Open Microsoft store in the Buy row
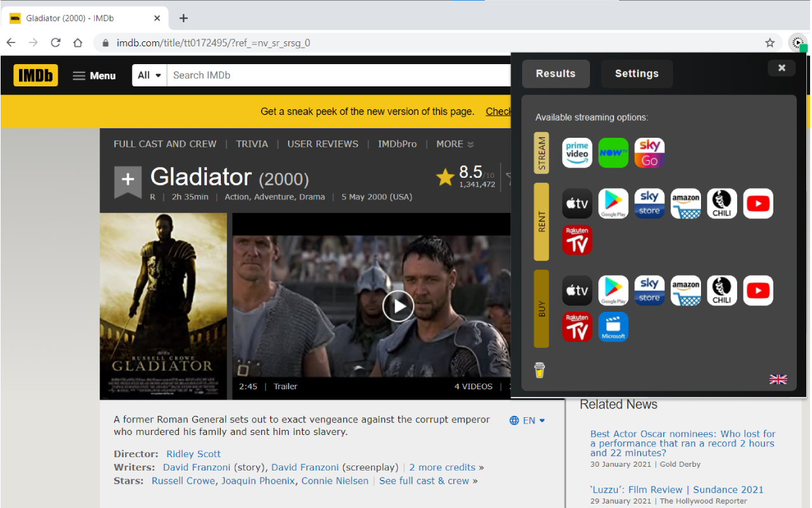 click(613, 327)
